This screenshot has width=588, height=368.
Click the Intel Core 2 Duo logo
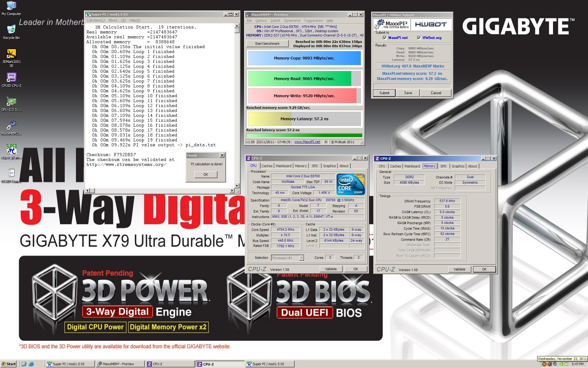pyautogui.click(x=351, y=184)
